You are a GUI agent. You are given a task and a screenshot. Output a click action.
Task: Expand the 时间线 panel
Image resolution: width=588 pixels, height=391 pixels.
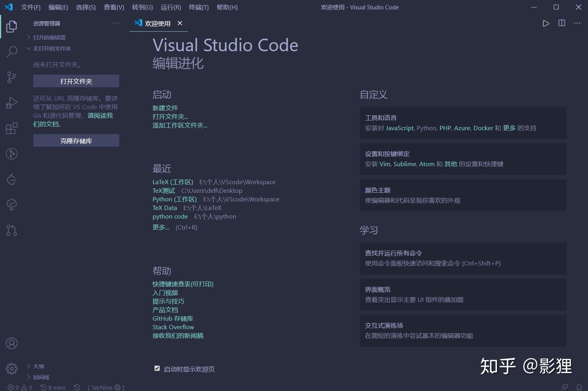pos(40,377)
